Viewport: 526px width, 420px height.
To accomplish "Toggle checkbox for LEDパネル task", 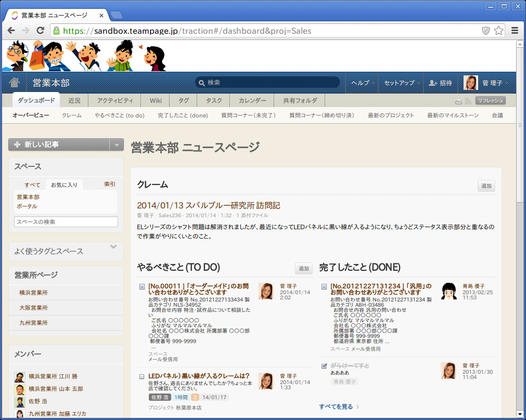I will pyautogui.click(x=142, y=376).
